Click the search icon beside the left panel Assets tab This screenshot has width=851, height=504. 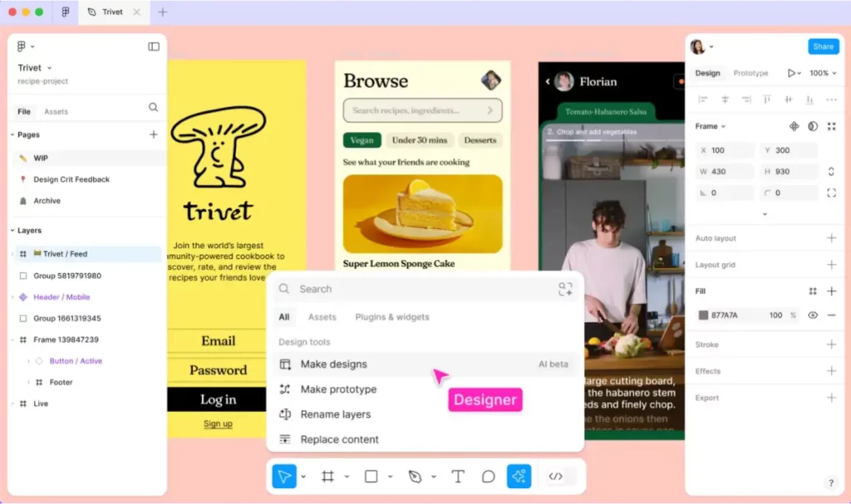click(154, 107)
